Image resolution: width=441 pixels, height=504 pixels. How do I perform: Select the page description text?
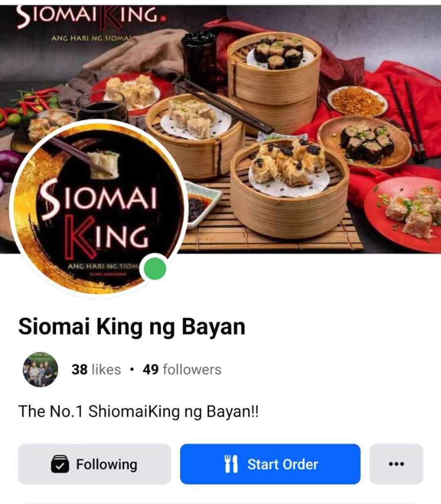(x=138, y=411)
